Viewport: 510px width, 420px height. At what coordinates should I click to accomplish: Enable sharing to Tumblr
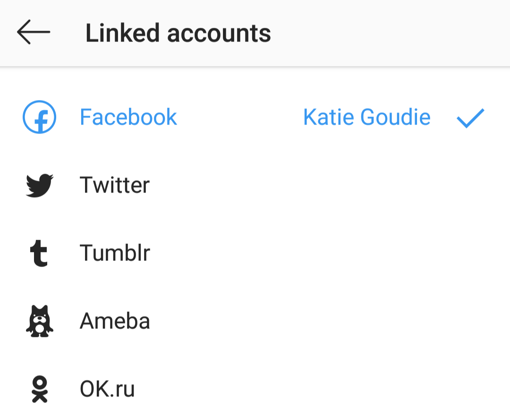pyautogui.click(x=115, y=253)
